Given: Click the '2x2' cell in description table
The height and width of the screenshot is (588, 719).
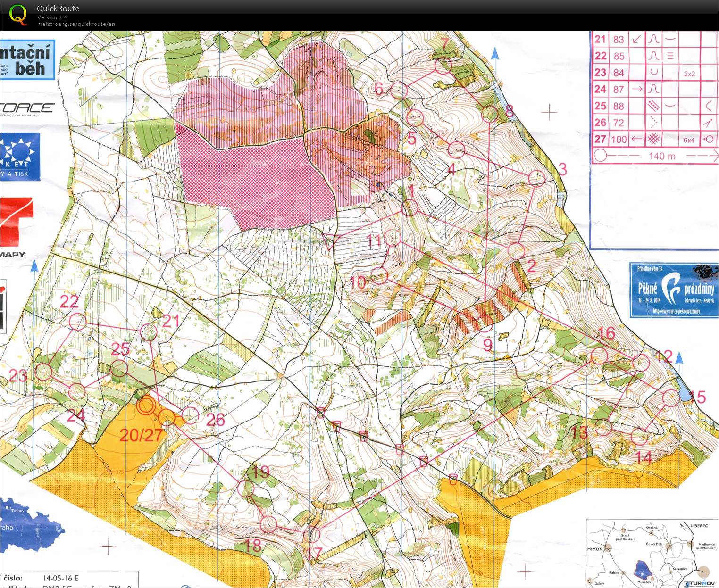Looking at the screenshot, I should 689,74.
